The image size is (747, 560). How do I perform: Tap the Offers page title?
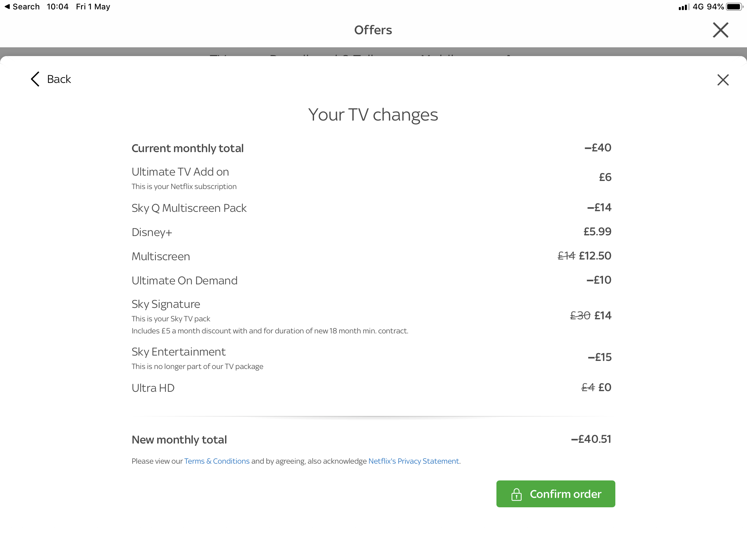[373, 30]
